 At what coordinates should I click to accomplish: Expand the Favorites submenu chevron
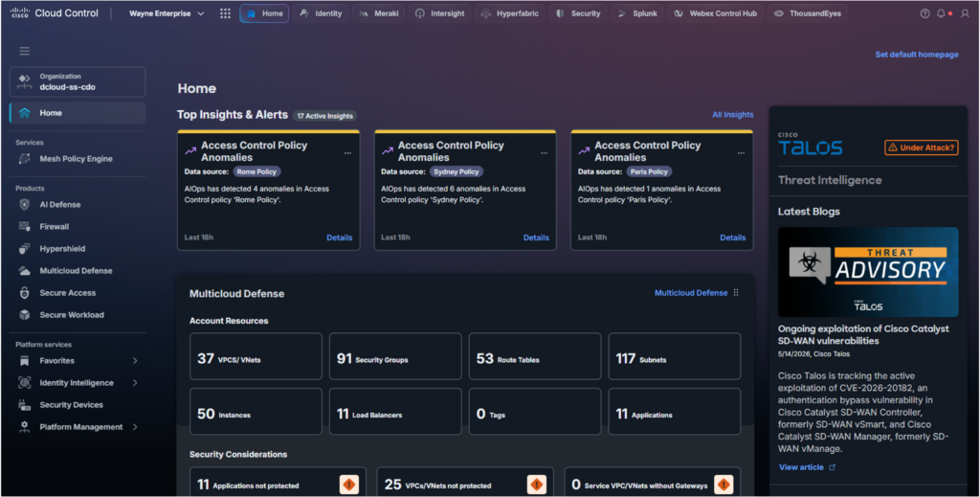pyautogui.click(x=135, y=361)
